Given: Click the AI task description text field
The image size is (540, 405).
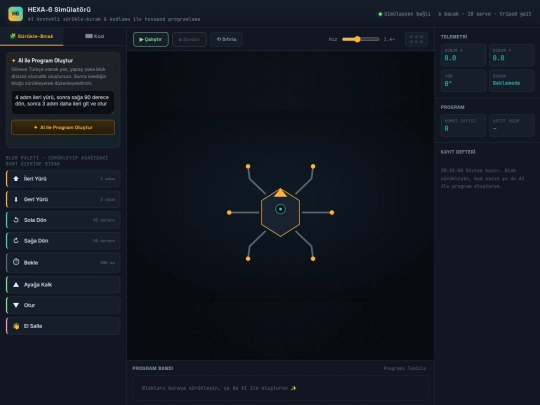Looking at the screenshot, I should click(x=63, y=102).
